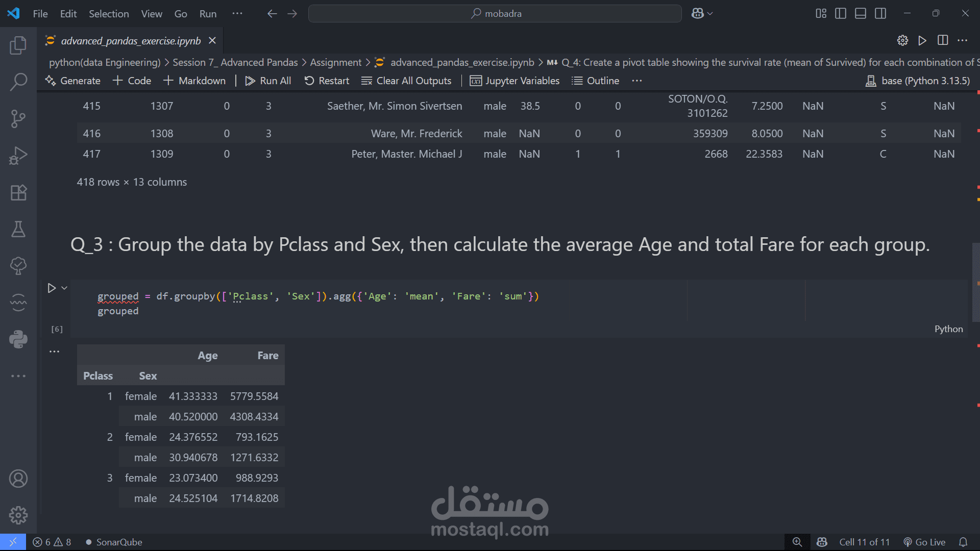980x551 pixels.
Task: Click Clear All Outputs button
Action: coord(406,81)
